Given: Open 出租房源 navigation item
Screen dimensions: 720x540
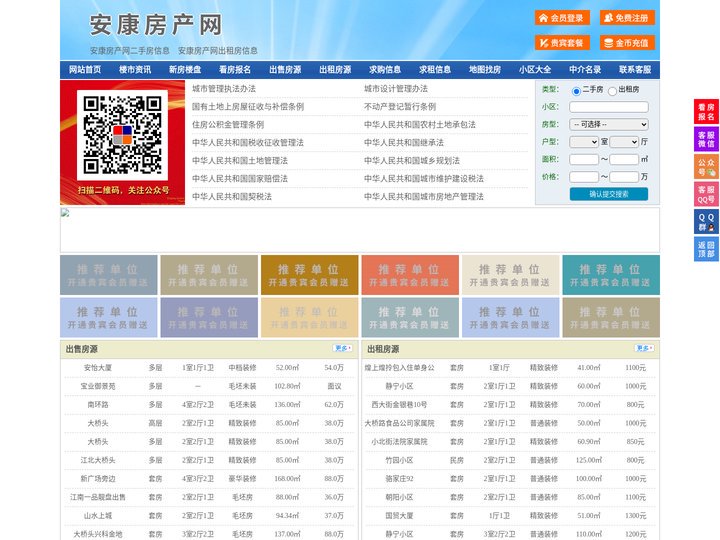Looking at the screenshot, I should click(335, 69).
